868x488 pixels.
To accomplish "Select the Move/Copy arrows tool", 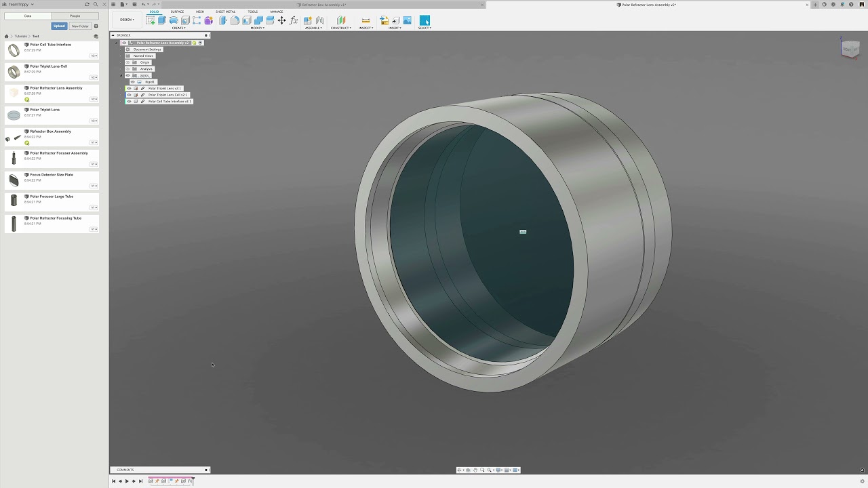I will tap(281, 20).
